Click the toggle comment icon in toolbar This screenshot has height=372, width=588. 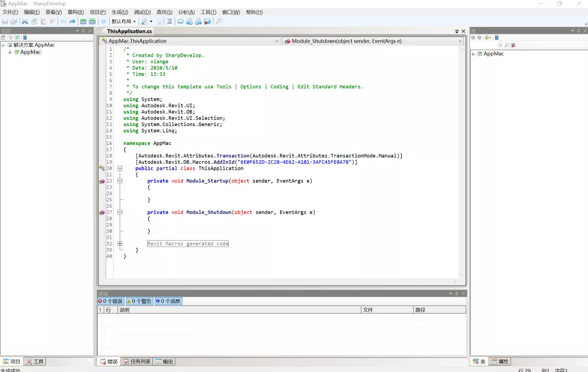coord(169,21)
